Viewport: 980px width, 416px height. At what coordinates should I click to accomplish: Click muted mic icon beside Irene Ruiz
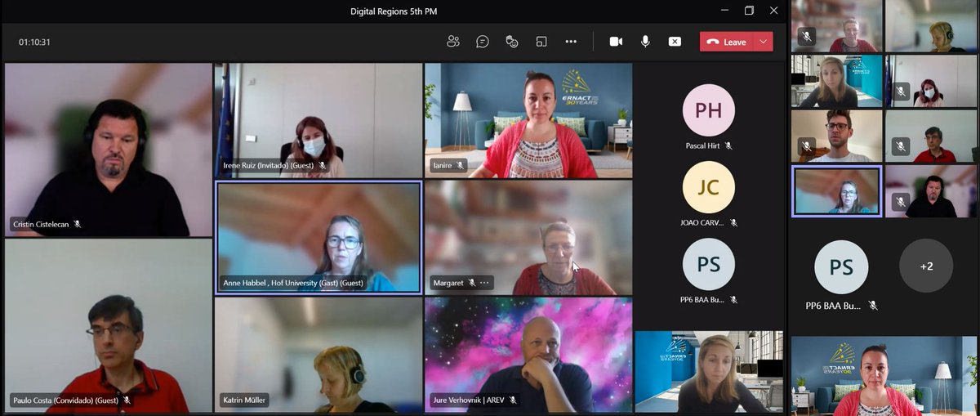(x=323, y=165)
